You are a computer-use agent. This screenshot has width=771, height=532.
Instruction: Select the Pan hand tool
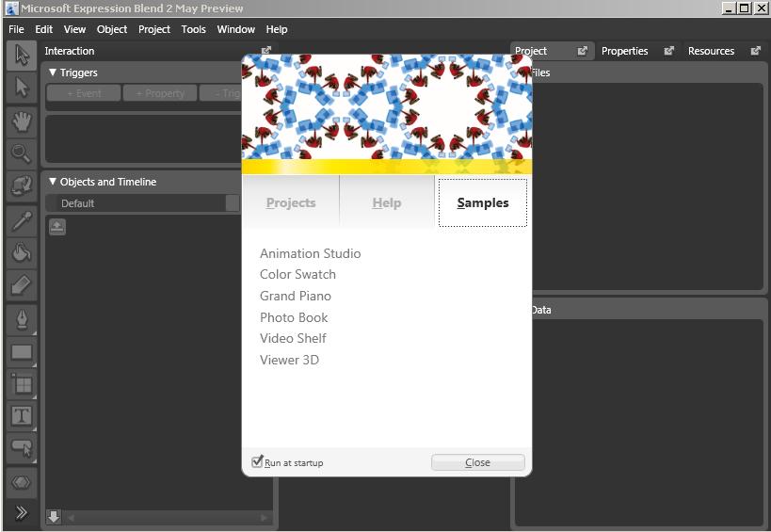21,121
